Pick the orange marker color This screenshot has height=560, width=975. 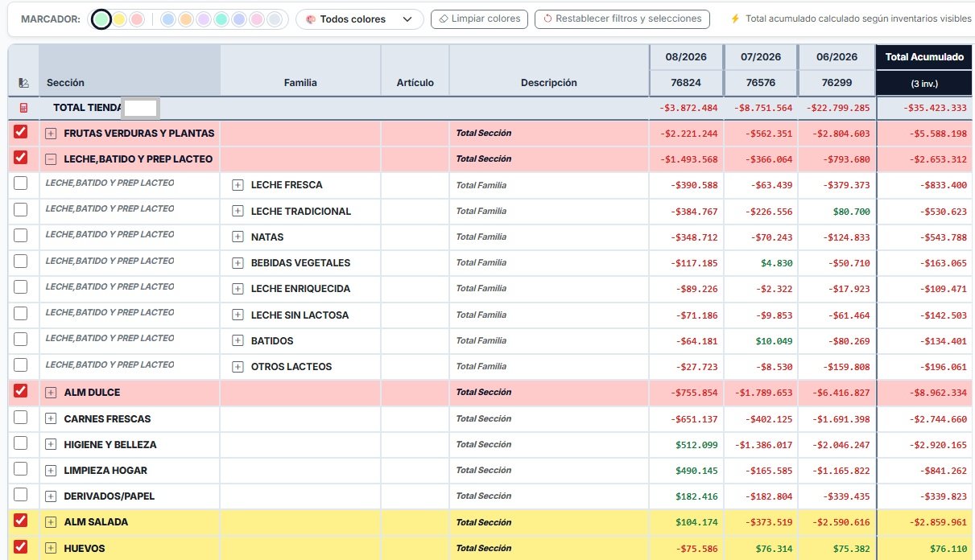point(185,19)
